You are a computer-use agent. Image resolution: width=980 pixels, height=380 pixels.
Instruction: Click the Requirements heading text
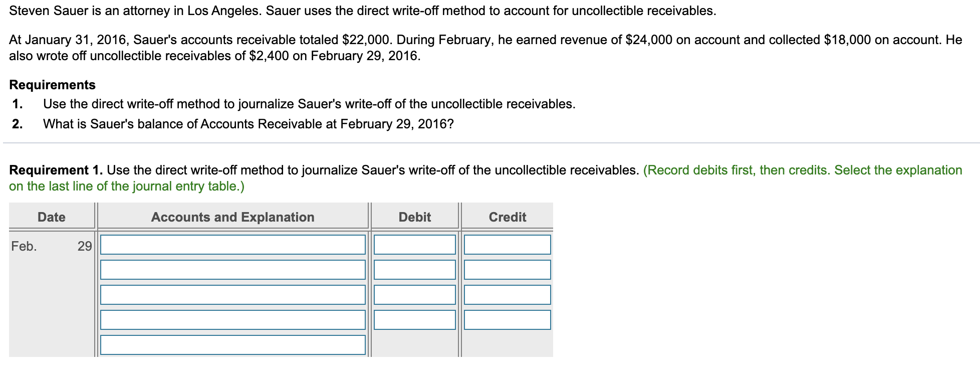(53, 85)
